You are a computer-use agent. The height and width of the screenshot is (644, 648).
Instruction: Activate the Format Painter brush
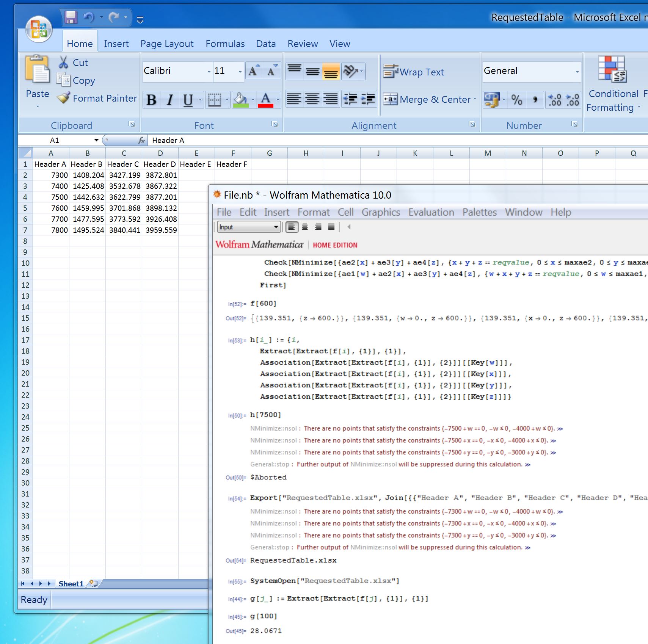[x=97, y=98]
